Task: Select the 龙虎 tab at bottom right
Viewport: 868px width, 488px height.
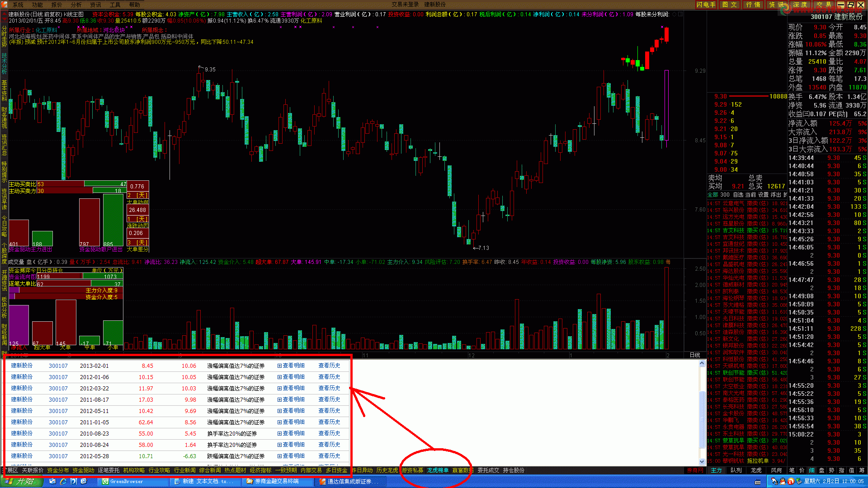Action: tap(756, 470)
